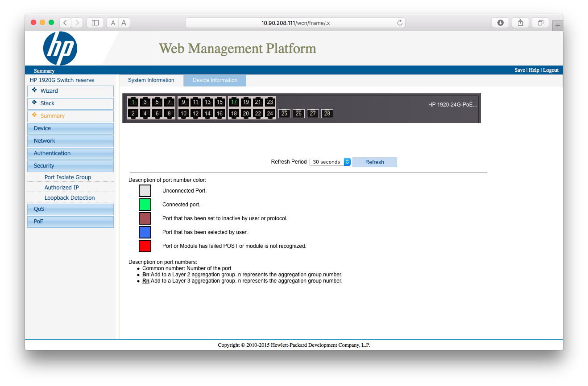Open Safari share button
The width and height of the screenshot is (588, 386).
[x=520, y=23]
